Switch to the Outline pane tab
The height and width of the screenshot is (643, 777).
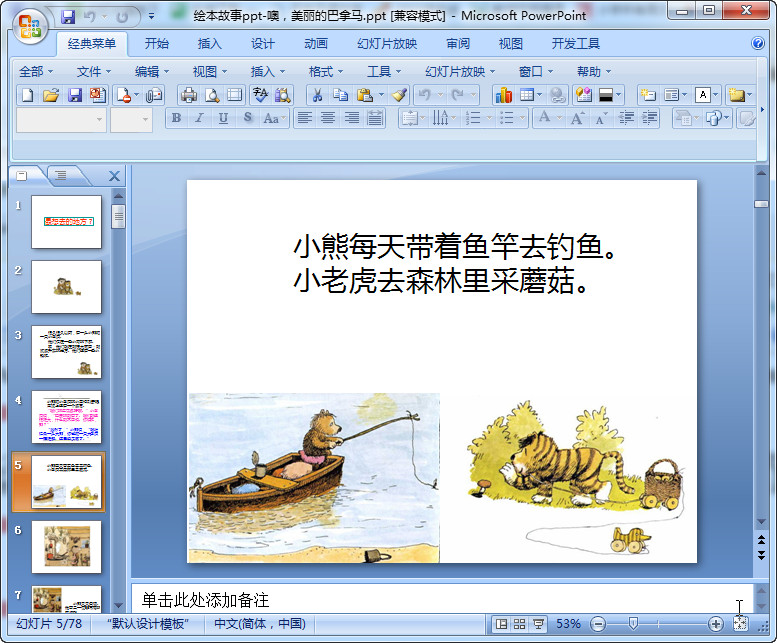point(61,175)
